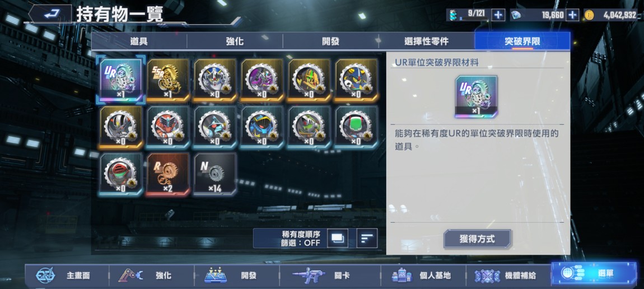This screenshot has width=644, height=289.
Task: Open the 選擇性零件 tab
Action: tap(426, 41)
